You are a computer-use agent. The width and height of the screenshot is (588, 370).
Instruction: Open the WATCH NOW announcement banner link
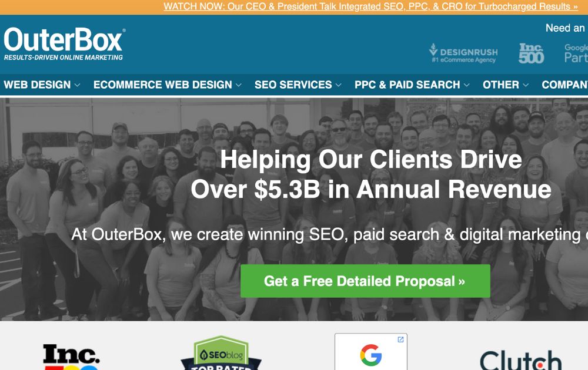370,6
